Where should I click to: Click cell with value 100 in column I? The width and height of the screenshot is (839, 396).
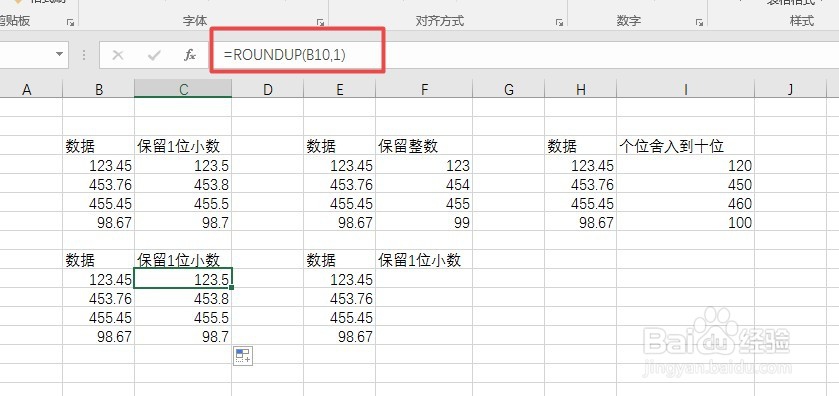[685, 222]
